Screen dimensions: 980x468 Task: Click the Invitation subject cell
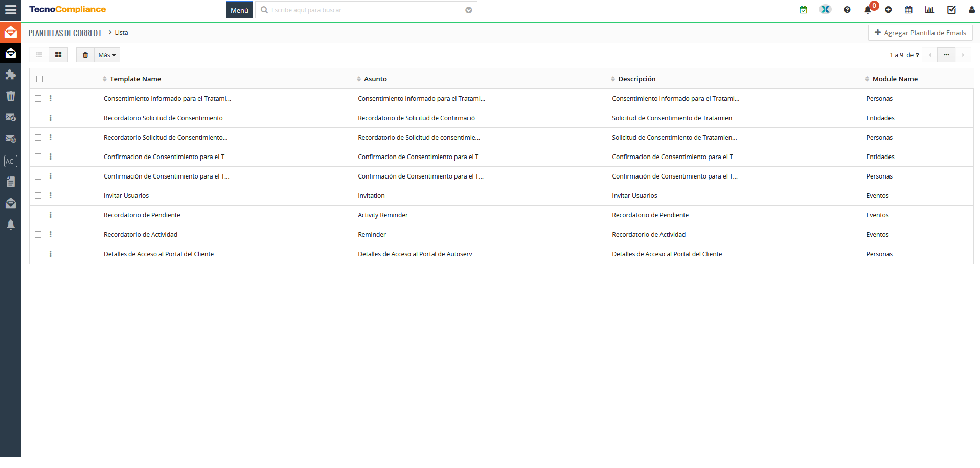(371, 196)
